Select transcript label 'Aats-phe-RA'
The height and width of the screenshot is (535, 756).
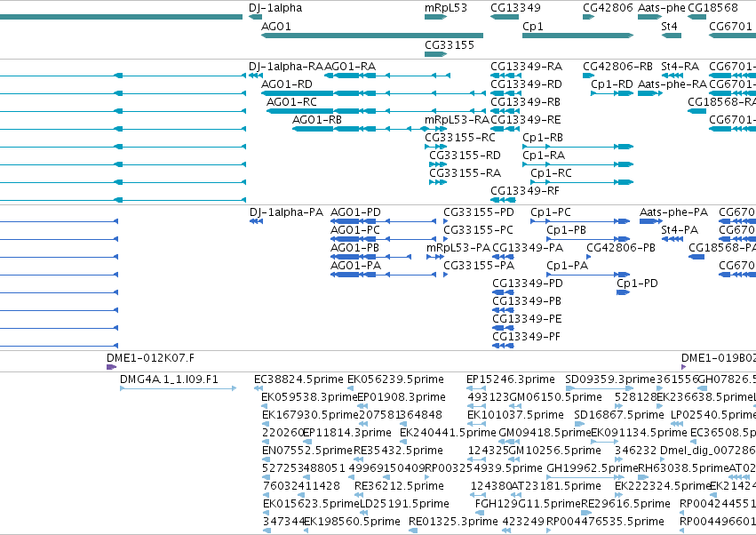tap(672, 84)
